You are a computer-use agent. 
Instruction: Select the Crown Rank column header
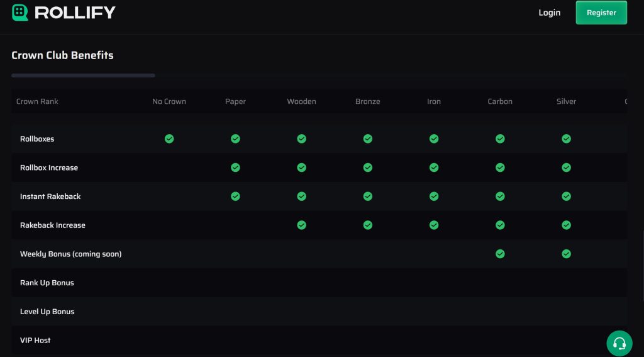point(37,101)
